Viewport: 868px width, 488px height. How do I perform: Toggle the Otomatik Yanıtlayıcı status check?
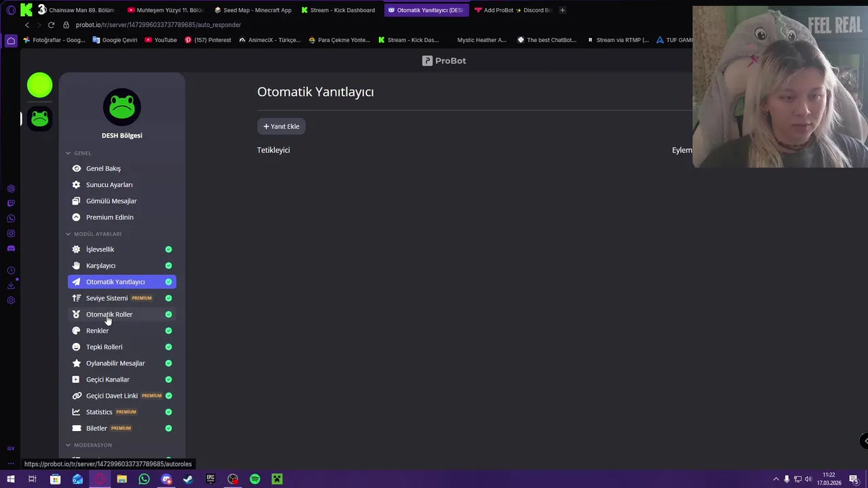(168, 282)
